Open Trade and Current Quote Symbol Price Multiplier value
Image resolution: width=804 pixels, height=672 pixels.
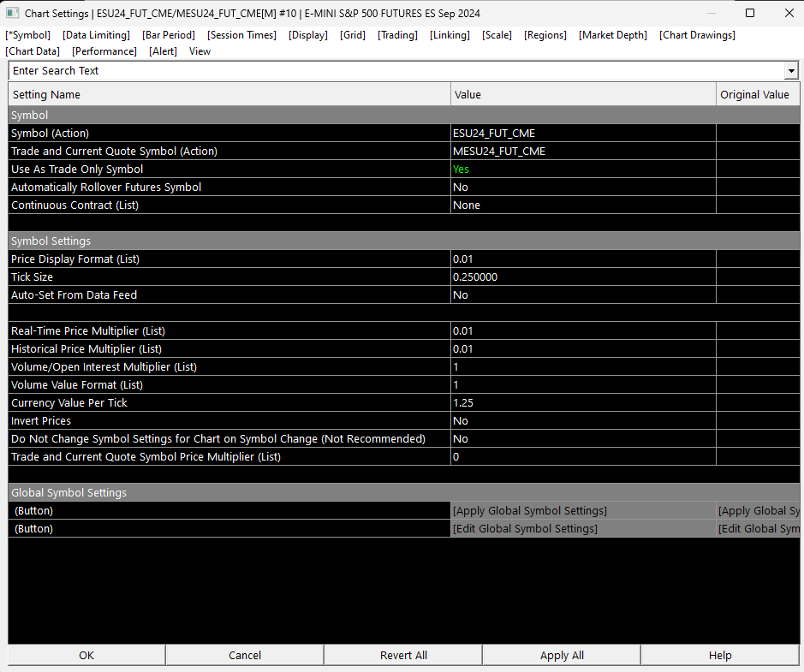(583, 457)
